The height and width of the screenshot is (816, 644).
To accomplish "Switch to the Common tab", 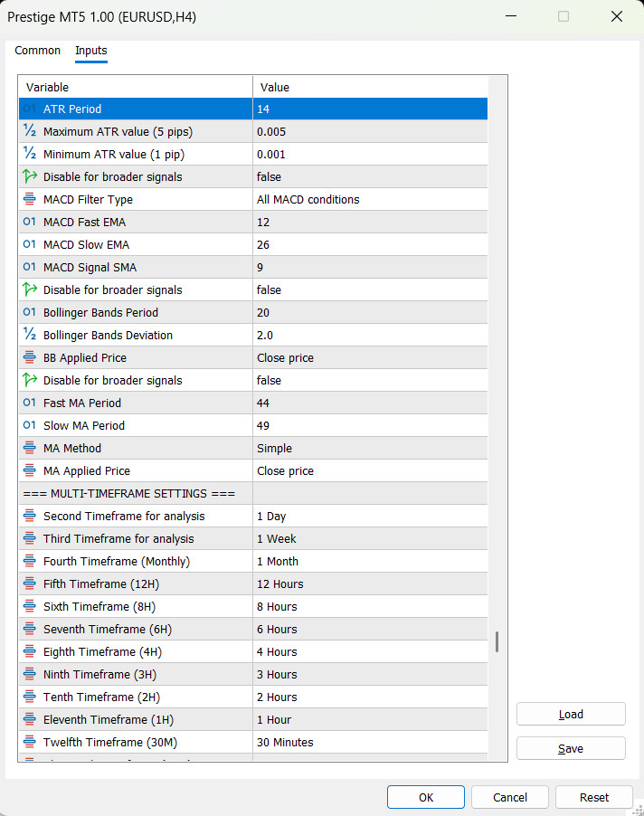I will 37,51.
